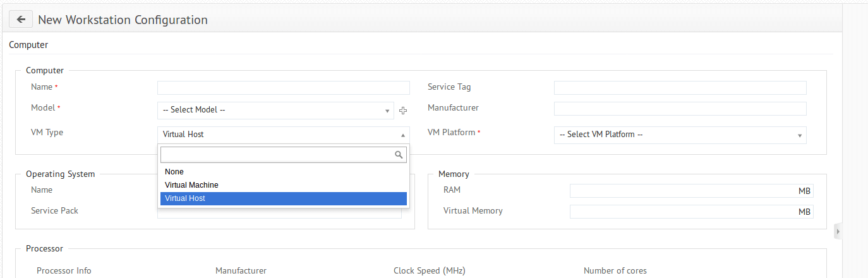This screenshot has width=868, height=278.
Task: Type in the VM Type search box
Action: click(277, 155)
